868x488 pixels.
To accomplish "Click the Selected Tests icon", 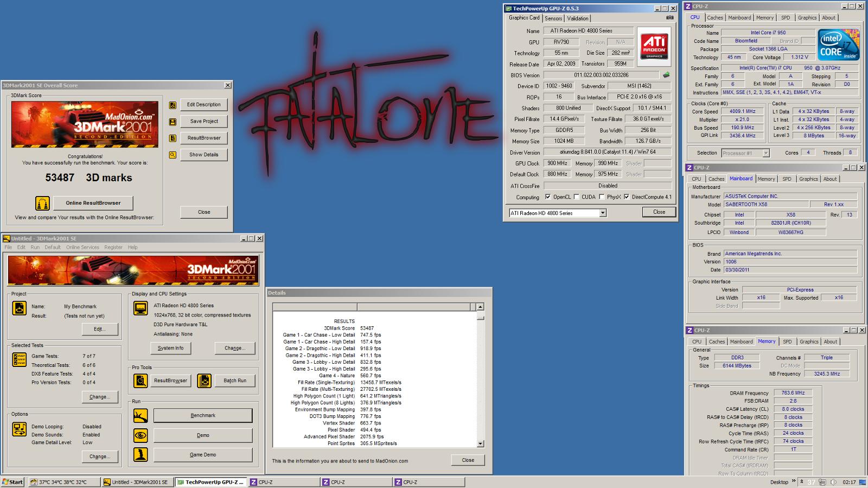I will (x=20, y=359).
